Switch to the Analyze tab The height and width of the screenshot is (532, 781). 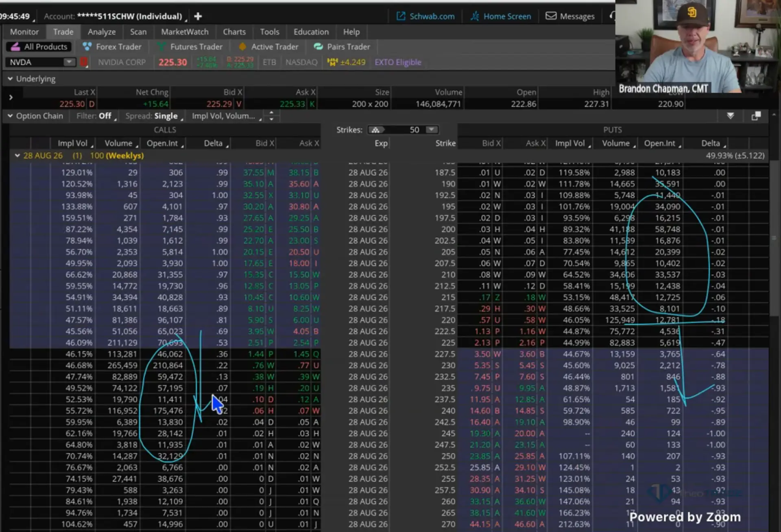point(102,32)
